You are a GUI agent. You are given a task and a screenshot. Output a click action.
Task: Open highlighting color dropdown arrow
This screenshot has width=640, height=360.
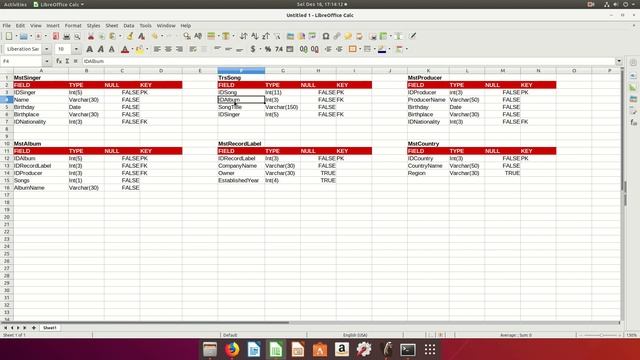pos(147,49)
